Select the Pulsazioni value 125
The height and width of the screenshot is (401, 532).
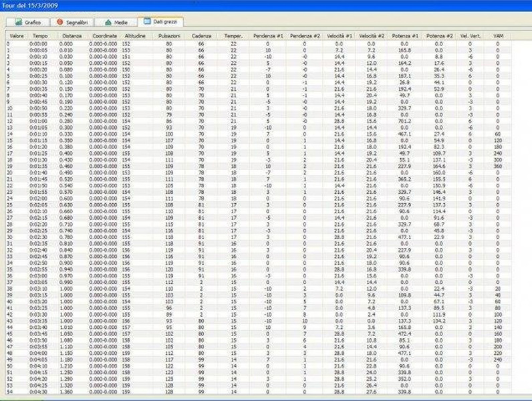169,379
